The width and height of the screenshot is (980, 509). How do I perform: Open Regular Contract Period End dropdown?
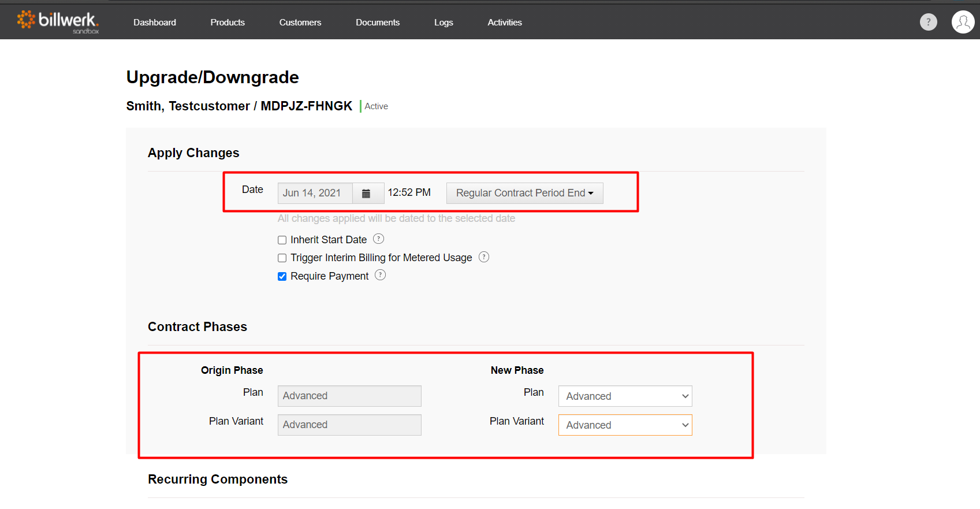pyautogui.click(x=524, y=193)
